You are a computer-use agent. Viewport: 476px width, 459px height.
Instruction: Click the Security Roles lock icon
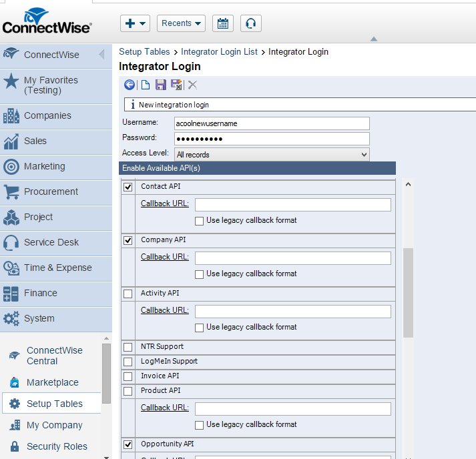click(x=15, y=446)
